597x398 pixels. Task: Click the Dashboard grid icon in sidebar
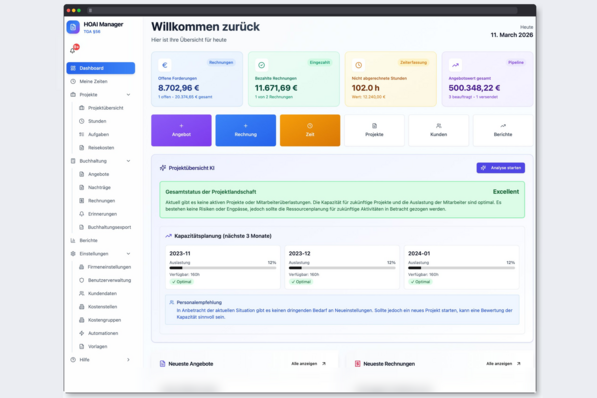[x=73, y=68]
